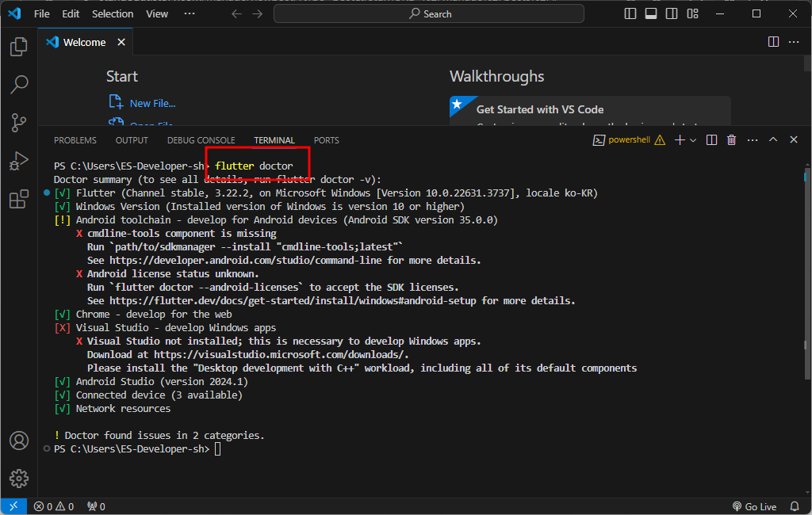Click the terminal warning triangle icon
The height and width of the screenshot is (515, 812).
(660, 140)
